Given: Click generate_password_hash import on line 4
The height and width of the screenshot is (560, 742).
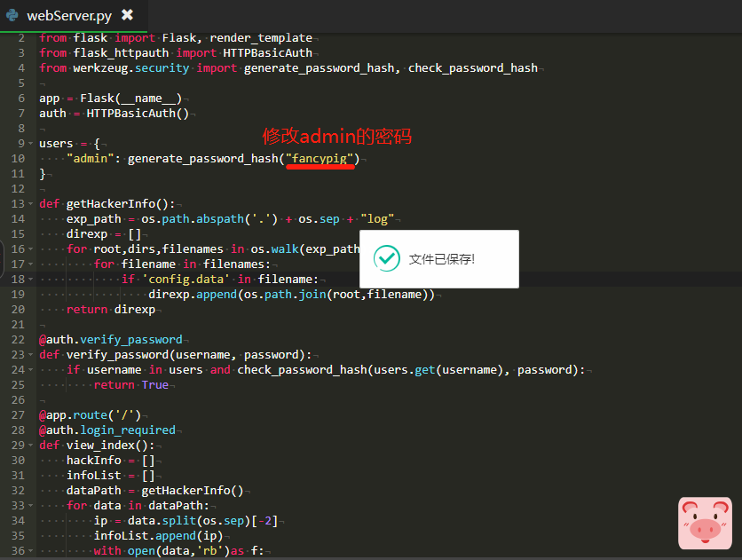Looking at the screenshot, I should tap(319, 68).
